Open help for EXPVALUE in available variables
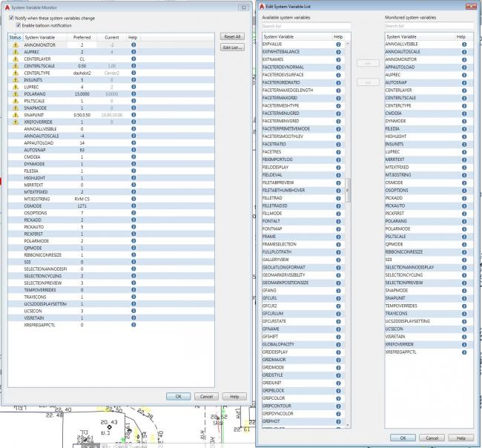 [338, 45]
